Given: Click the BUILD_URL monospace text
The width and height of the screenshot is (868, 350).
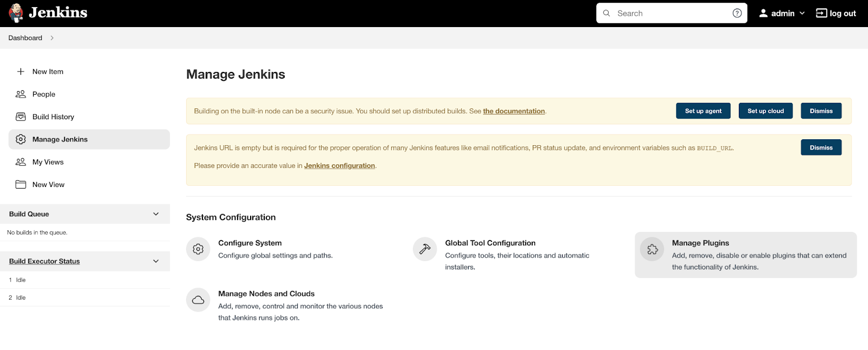Looking at the screenshot, I should [x=714, y=148].
